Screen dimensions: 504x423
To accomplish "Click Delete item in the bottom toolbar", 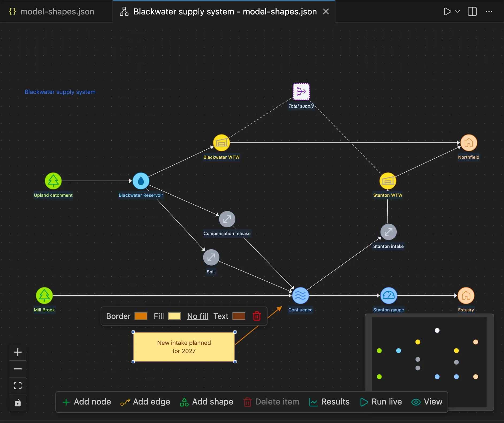I will pos(271,402).
